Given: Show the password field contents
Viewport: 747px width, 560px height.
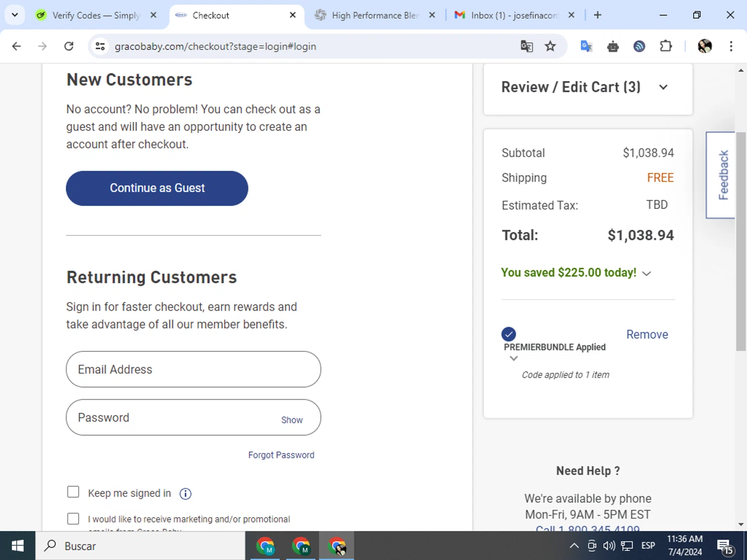Looking at the screenshot, I should pos(291,420).
